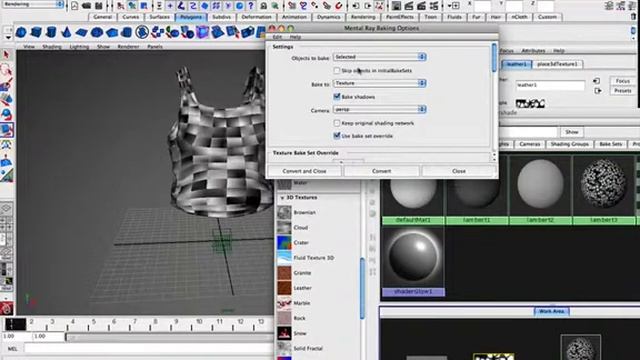Click the snap to grids icon
Viewport: 640px width, 360px height.
[x=292, y=6]
